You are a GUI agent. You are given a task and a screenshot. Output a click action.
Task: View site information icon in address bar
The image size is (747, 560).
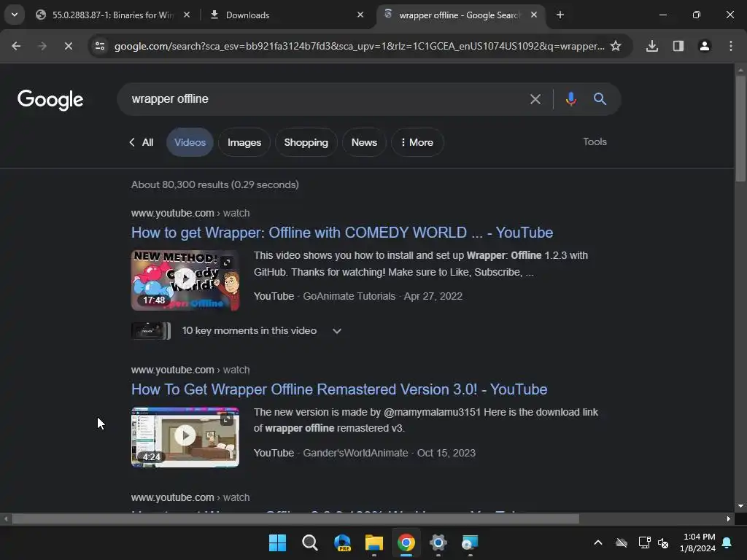click(x=100, y=46)
